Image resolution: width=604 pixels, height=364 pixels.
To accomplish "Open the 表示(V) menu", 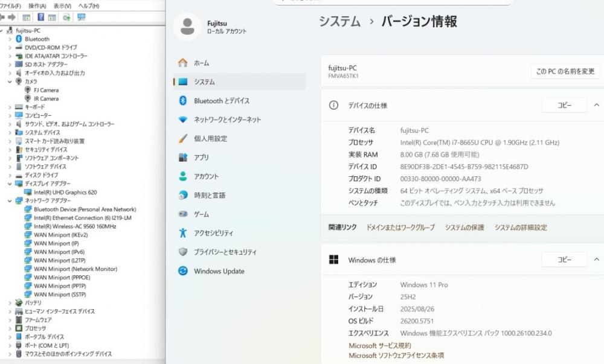I will click(x=62, y=5).
